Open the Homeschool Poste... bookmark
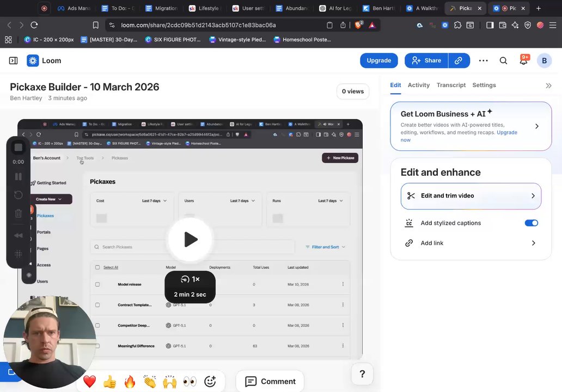The height and width of the screenshot is (392, 562). tap(302, 40)
